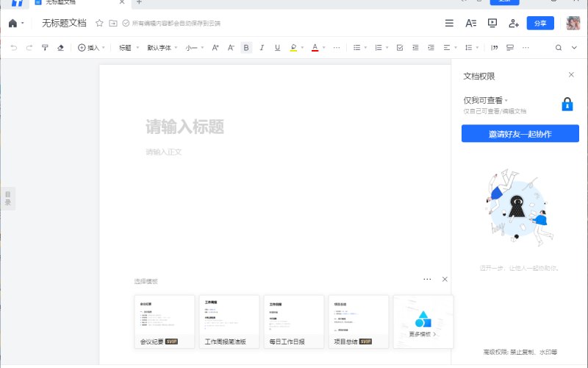Open more text formatting options ellipsis
The width and height of the screenshot is (588, 368).
337,48
